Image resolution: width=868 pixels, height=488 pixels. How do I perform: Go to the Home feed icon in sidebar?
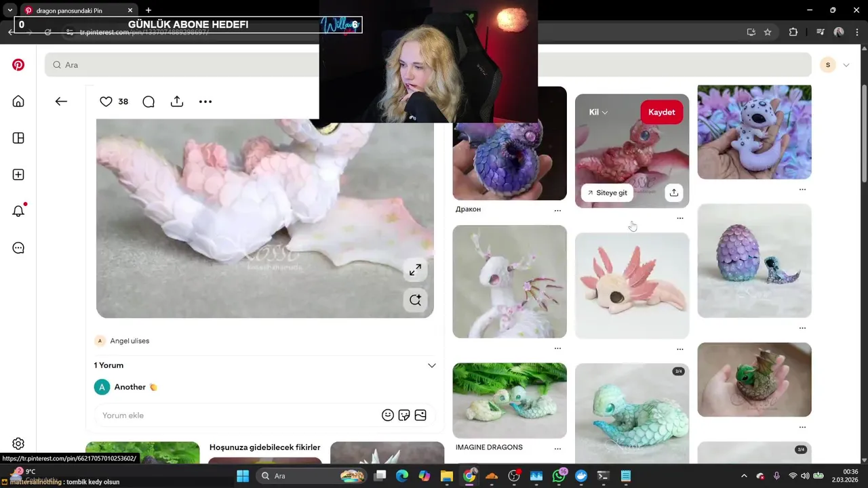(x=18, y=102)
